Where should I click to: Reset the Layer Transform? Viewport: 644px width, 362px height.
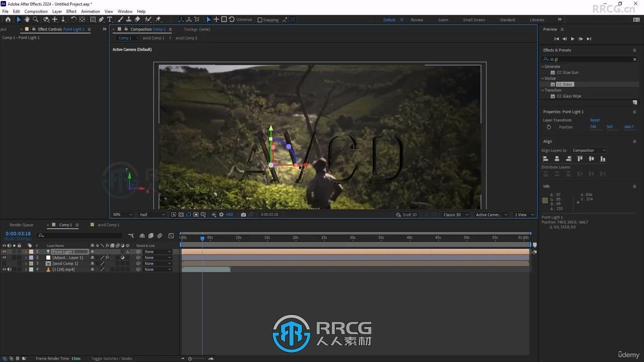coord(595,120)
